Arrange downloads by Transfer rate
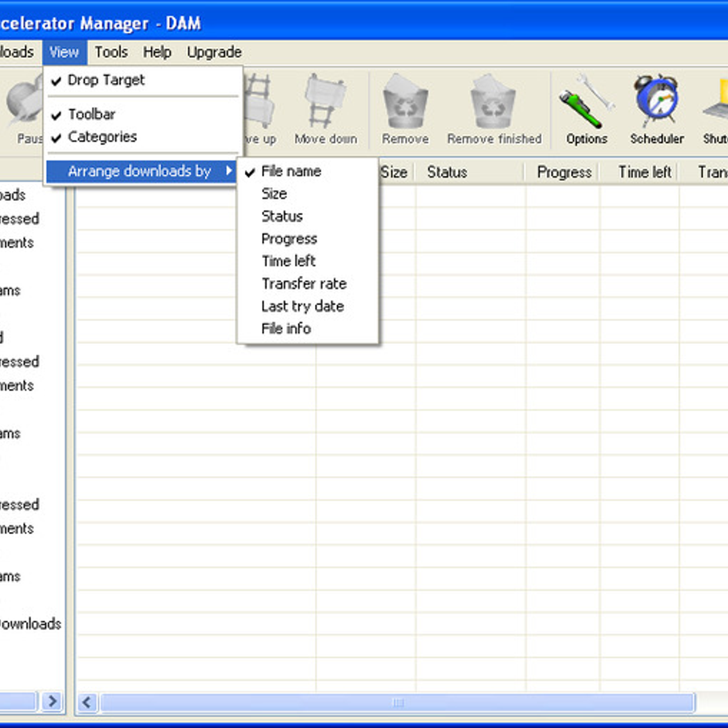The width and height of the screenshot is (728, 728). (x=308, y=283)
